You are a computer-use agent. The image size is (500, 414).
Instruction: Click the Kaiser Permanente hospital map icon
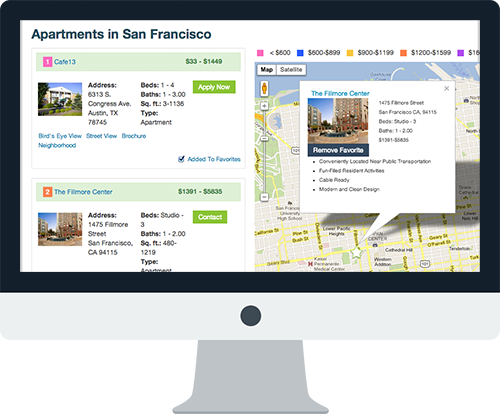[x=310, y=264]
